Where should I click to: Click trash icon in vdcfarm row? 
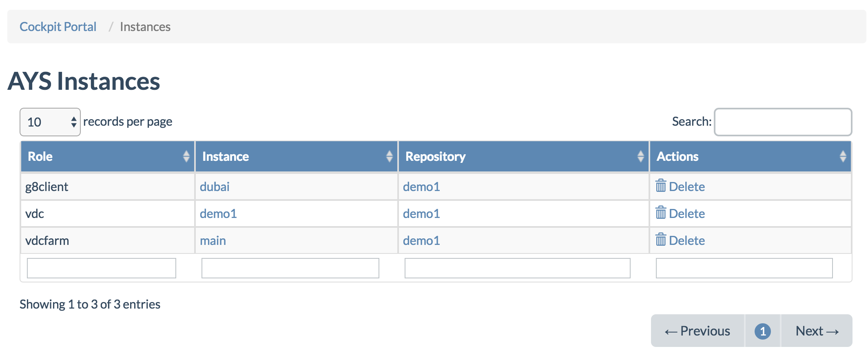660,240
